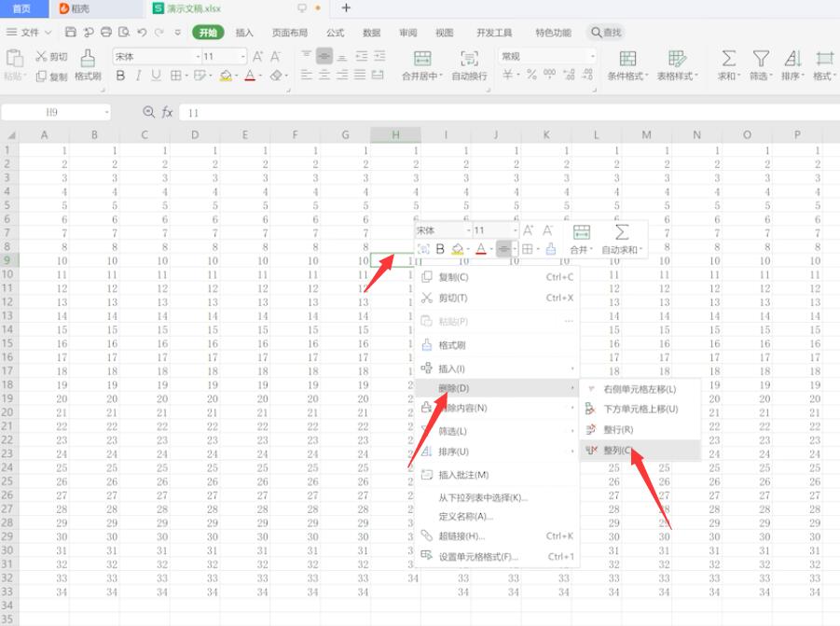Screen dimensions: 840x626
Task: Apply red font color swatch in ribbon
Action: [x=250, y=76]
